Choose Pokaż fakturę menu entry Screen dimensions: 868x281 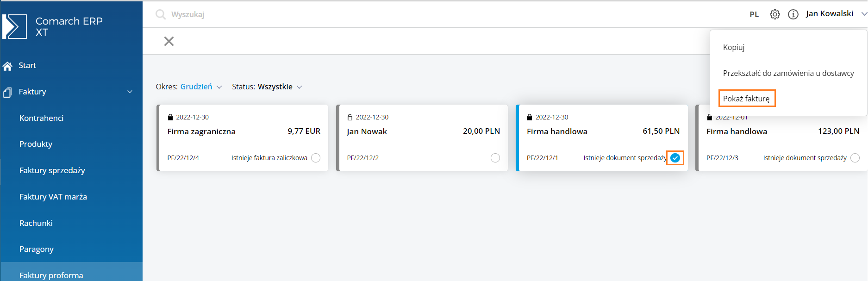coord(746,99)
